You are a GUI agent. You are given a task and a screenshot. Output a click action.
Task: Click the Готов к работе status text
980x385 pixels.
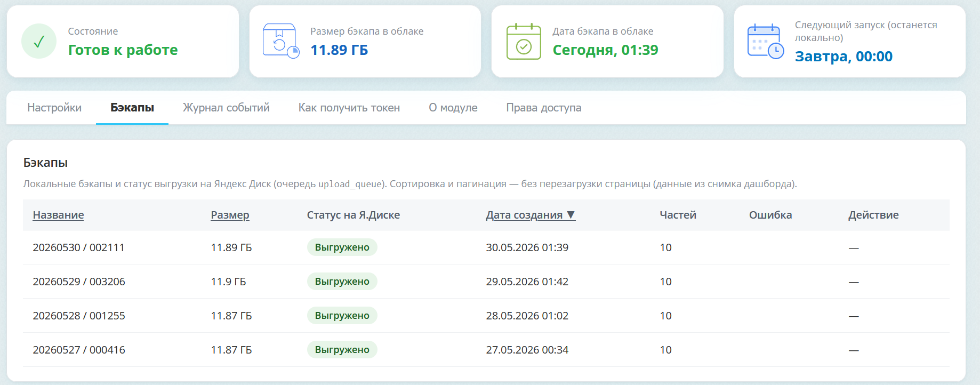(x=123, y=50)
